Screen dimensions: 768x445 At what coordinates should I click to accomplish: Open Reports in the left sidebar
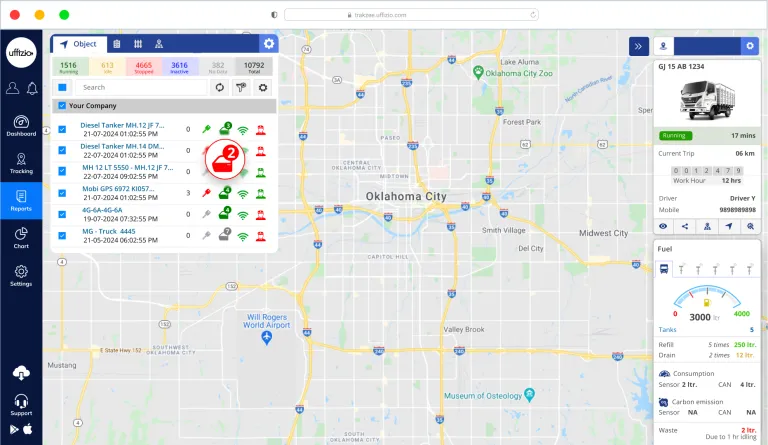click(x=21, y=199)
